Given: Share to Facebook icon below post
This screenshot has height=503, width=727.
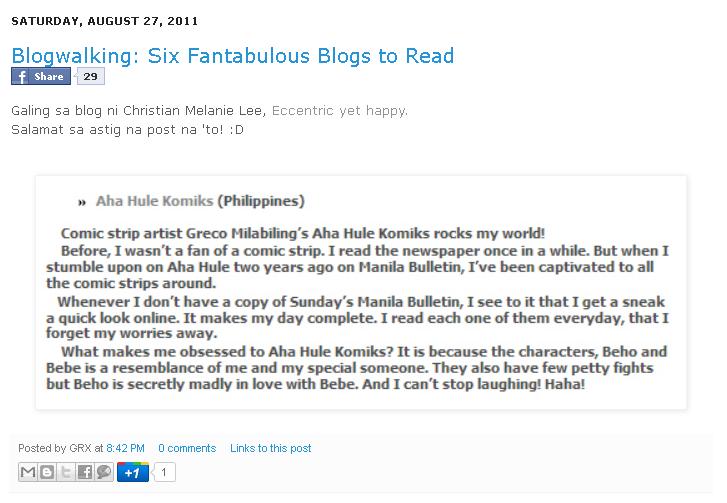Looking at the screenshot, I should tap(85, 472).
